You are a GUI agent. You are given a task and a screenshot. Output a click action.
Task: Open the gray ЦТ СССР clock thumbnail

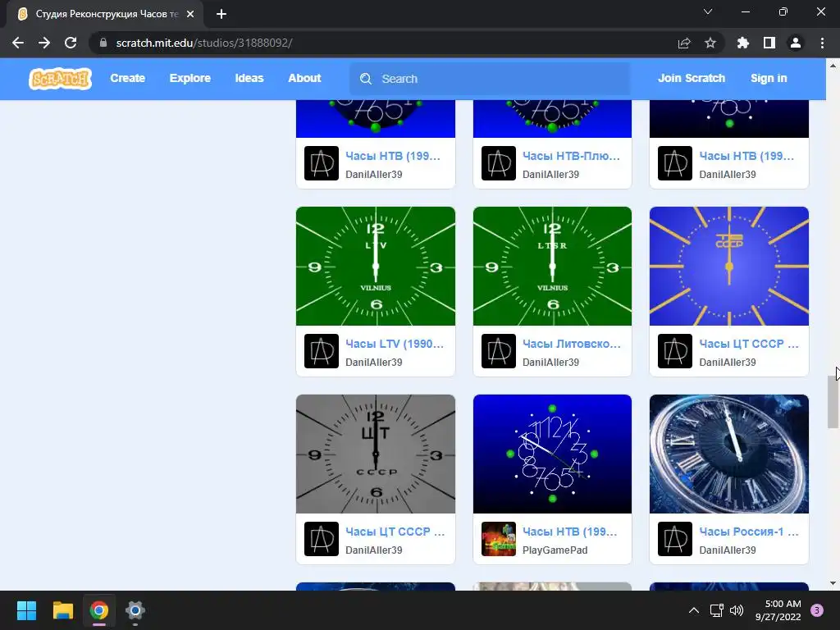tap(376, 454)
